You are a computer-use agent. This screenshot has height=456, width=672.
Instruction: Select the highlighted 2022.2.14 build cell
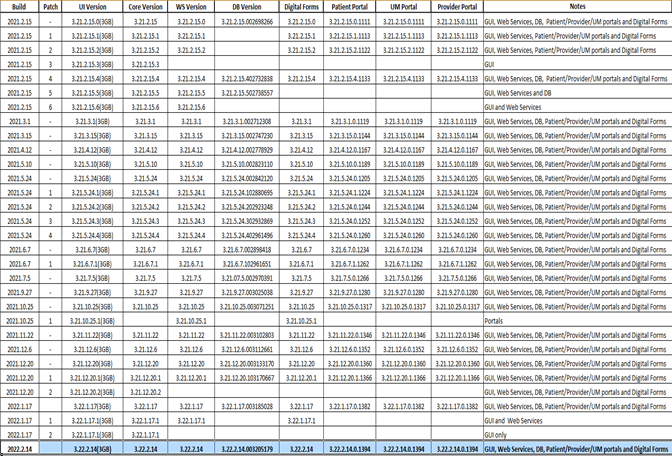tap(20, 451)
